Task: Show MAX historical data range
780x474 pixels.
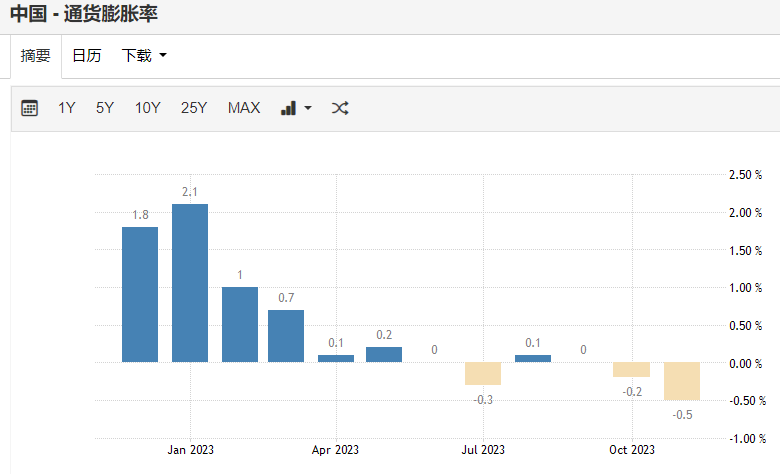Action: pyautogui.click(x=244, y=108)
